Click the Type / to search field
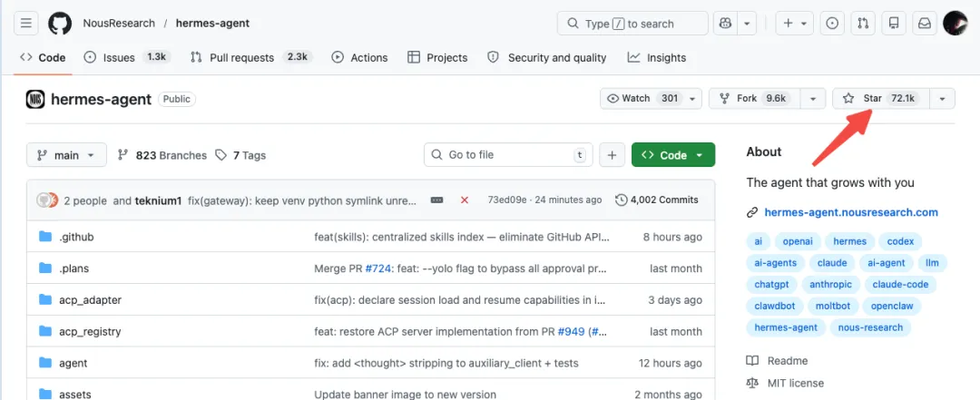The height and width of the screenshot is (400, 980). point(632,24)
